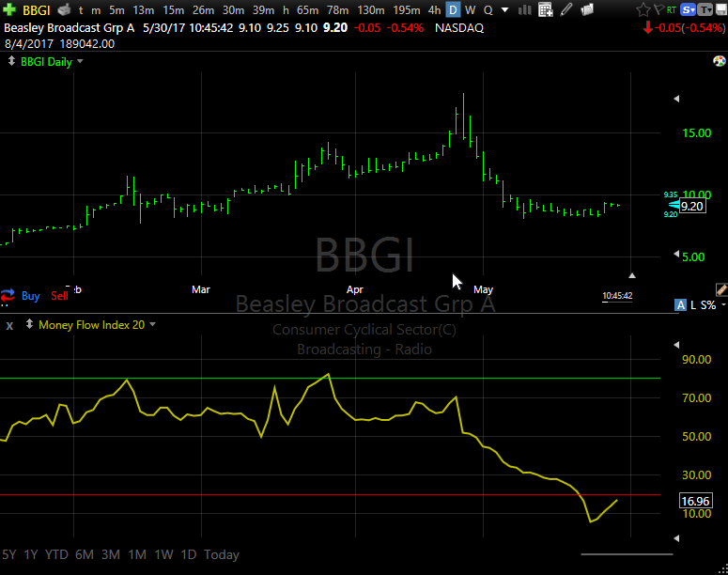Open the Money Flow Index 20 dropdown
Image resolution: width=728 pixels, height=575 pixels.
(152, 324)
